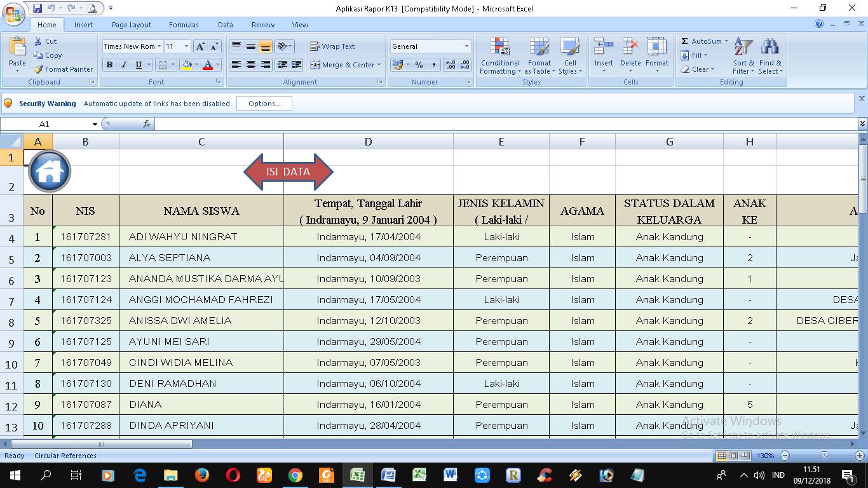Toggle Wrap Text
This screenshot has height=488, width=868.
332,46
